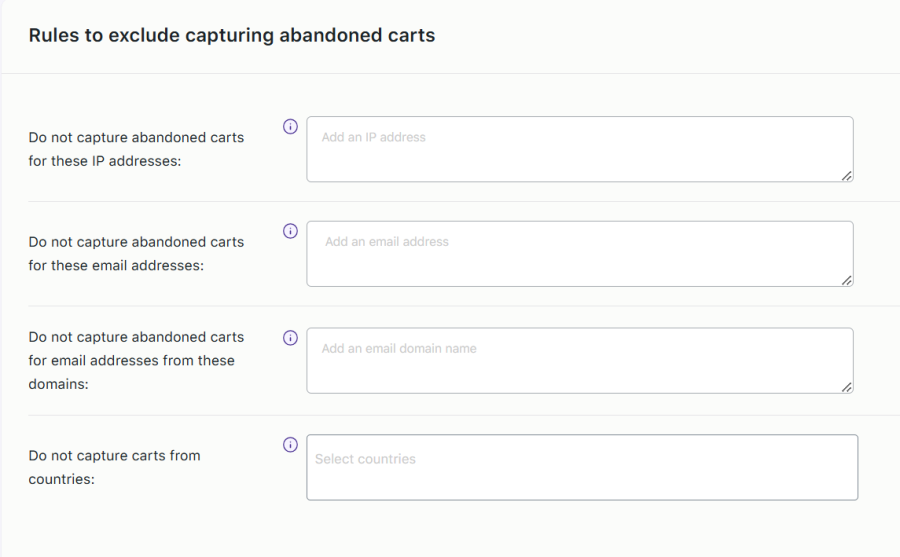This screenshot has height=557, width=900.
Task: Open the 'Select countries' dropdown
Action: point(581,467)
